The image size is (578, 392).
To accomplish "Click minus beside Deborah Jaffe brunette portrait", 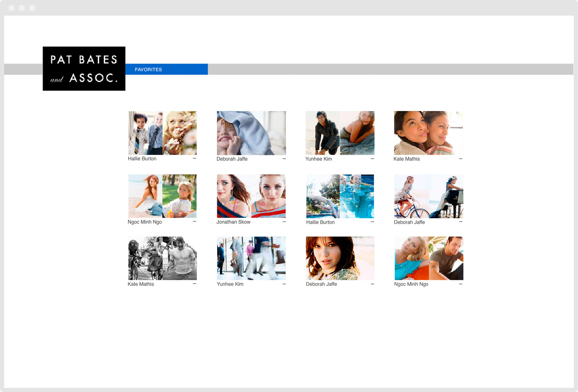I will [372, 284].
